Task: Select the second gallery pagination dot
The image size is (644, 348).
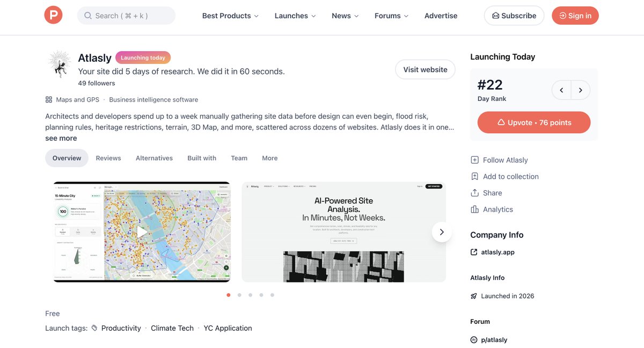Action: point(239,295)
